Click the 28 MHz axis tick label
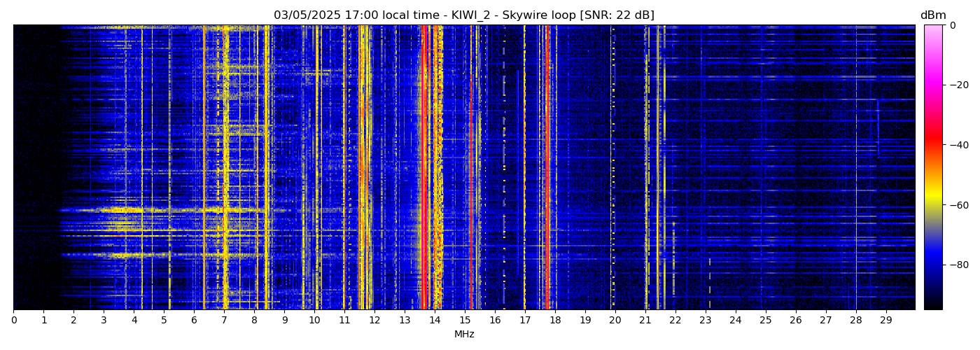Viewport: 980px width, 350px height. (x=855, y=321)
